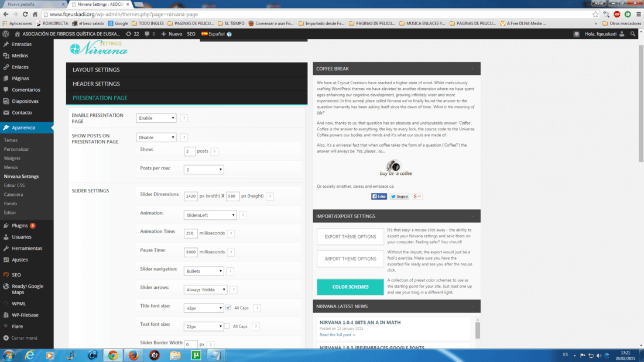Select Editar CSS submenu item
The height and width of the screenshot is (362, 644).
point(15,185)
